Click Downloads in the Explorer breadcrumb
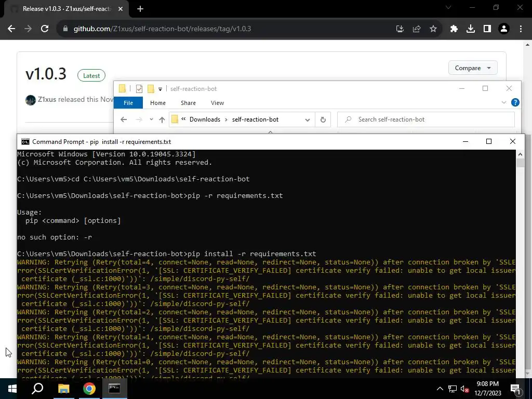Viewport: 532px width, 399px height. pos(205,119)
